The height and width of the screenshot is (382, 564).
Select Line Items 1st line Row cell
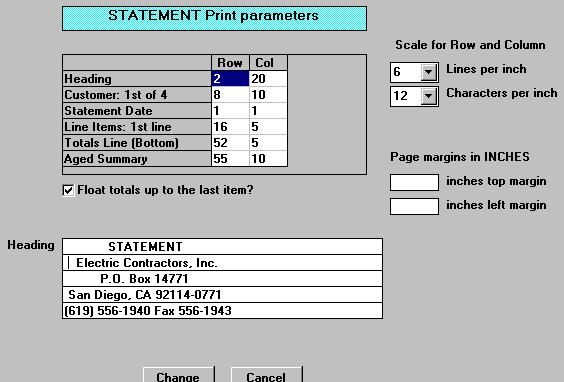[x=230, y=127]
